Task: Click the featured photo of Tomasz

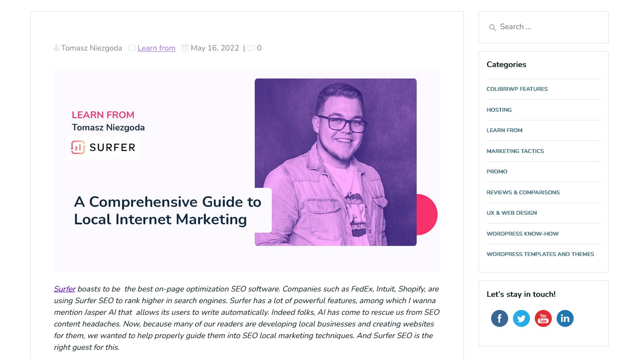Action: [335, 162]
